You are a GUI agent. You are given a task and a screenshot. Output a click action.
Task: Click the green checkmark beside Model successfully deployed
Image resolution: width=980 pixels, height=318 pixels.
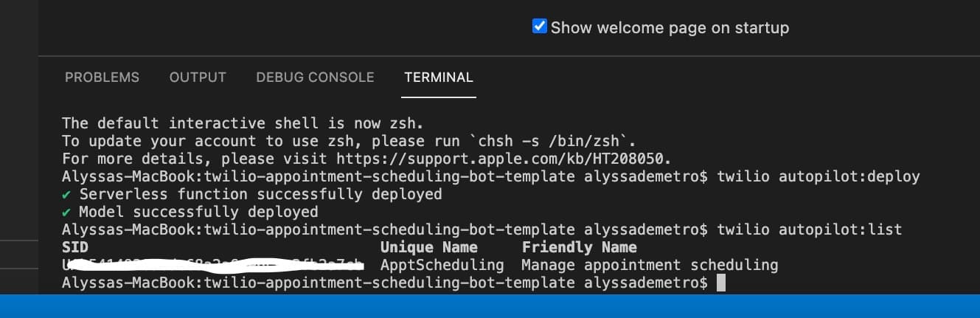point(66,212)
